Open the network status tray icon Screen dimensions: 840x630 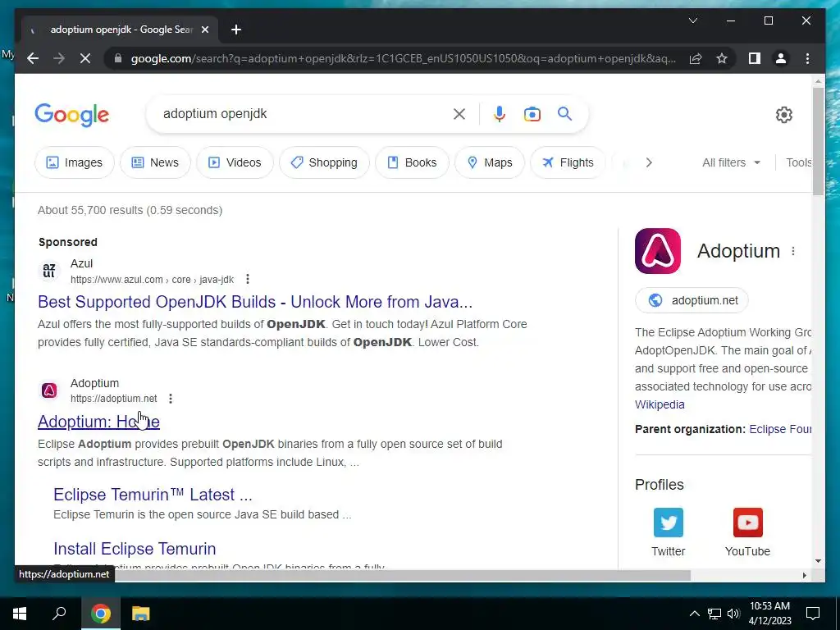(x=714, y=614)
